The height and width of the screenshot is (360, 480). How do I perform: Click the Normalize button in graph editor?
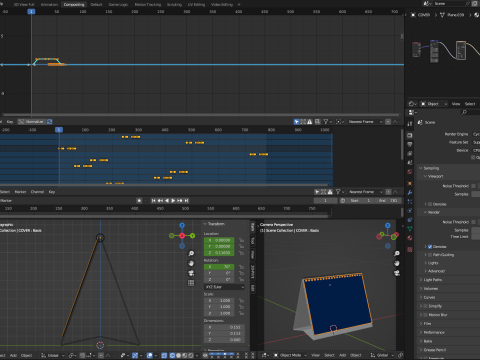[x=32, y=122]
